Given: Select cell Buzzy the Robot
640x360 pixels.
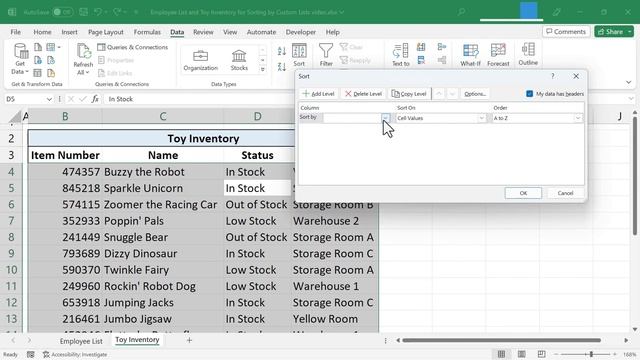Looking at the screenshot, I should [163, 172].
